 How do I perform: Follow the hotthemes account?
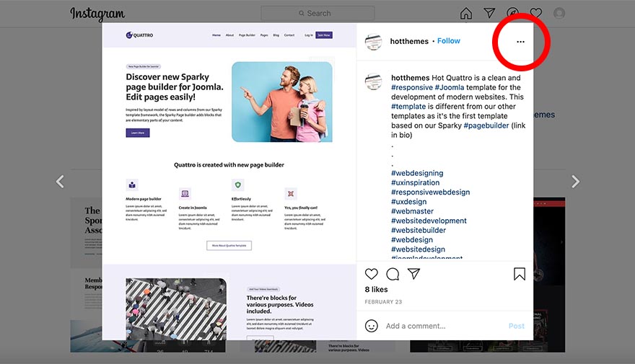pyautogui.click(x=449, y=41)
